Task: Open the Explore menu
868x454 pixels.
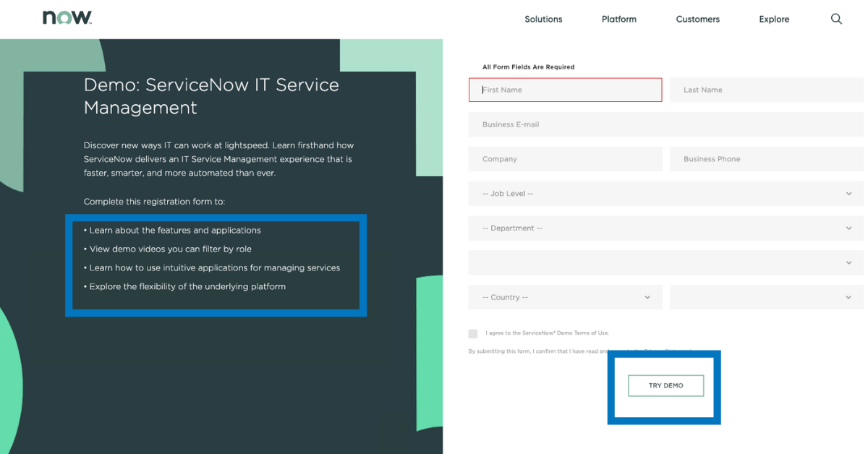Action: [x=774, y=20]
